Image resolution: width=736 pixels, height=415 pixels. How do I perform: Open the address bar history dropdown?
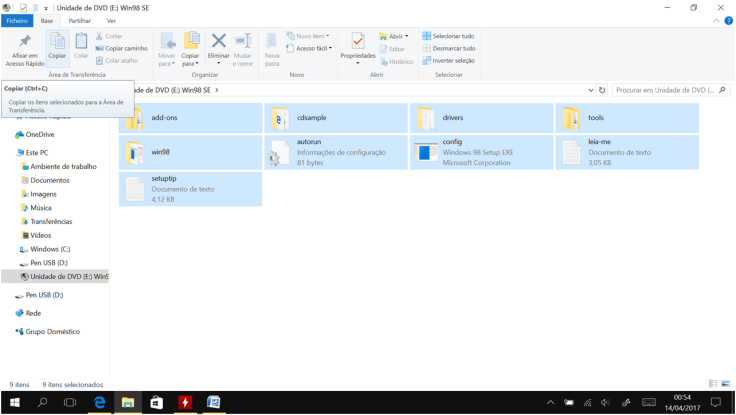tap(591, 90)
